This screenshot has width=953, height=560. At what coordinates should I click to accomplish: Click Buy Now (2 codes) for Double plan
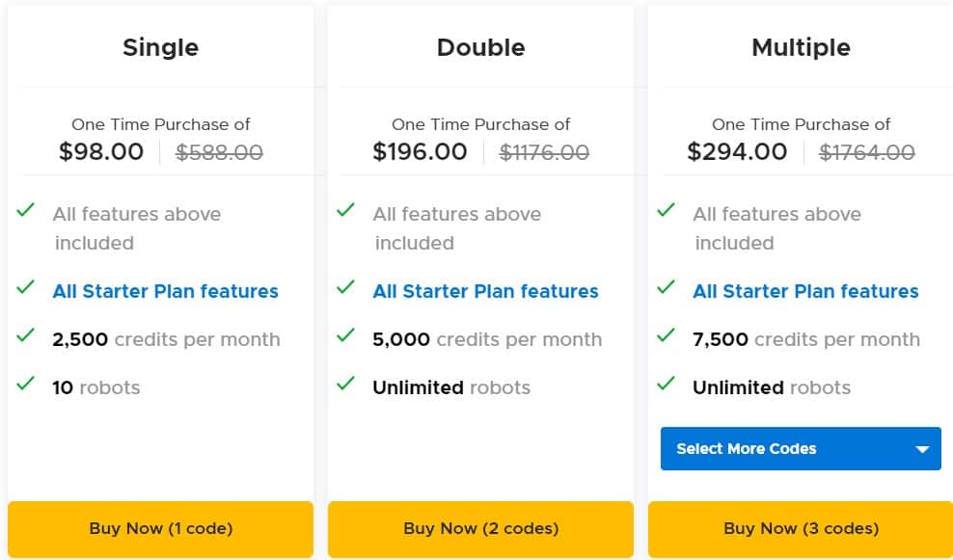[480, 528]
